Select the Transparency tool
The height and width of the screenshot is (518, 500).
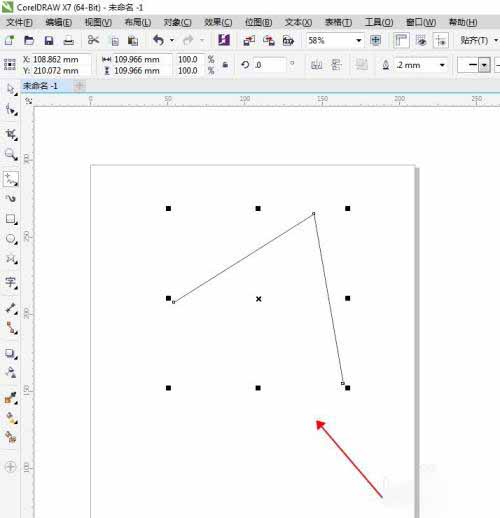pyautogui.click(x=11, y=373)
